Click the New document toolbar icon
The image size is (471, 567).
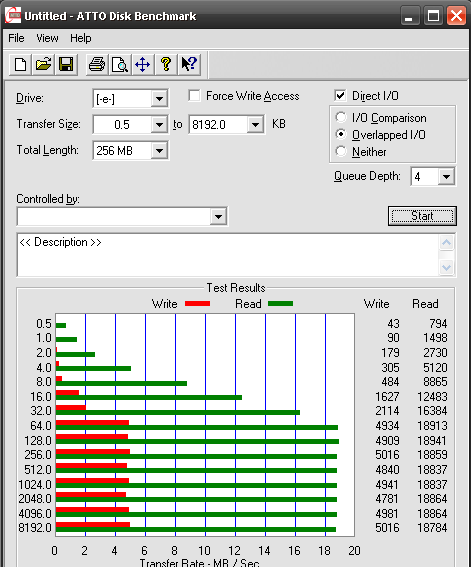point(20,65)
